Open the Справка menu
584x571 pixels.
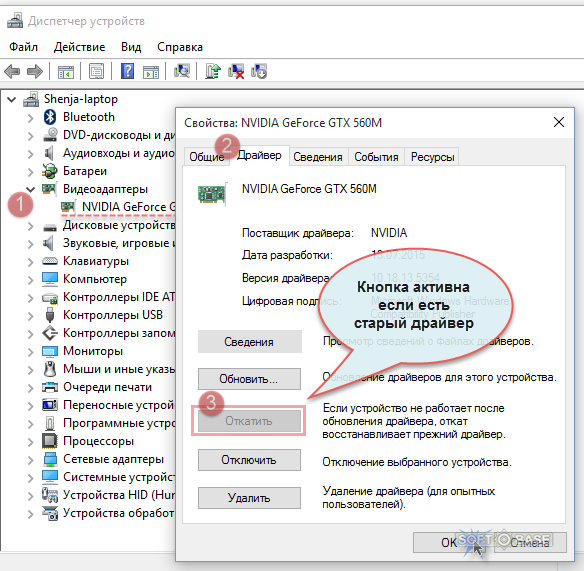click(180, 47)
